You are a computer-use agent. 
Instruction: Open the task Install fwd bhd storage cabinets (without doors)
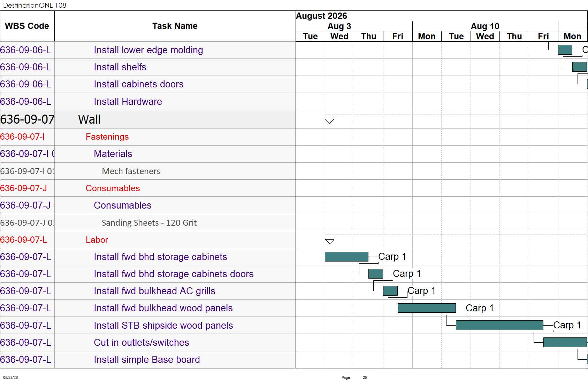[161, 257]
